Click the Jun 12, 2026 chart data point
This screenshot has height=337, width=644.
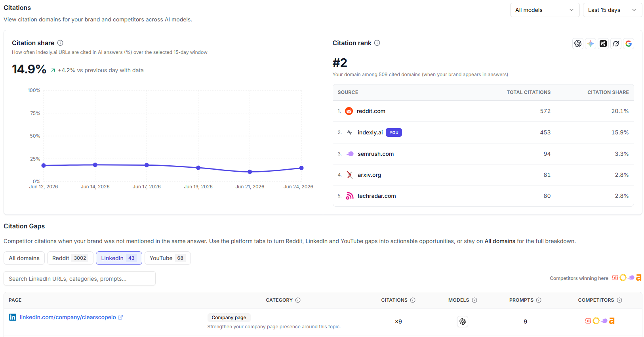(x=44, y=165)
